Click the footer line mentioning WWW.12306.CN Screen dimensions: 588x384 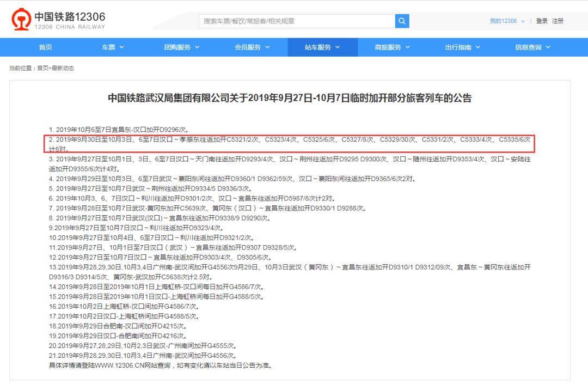(161, 365)
